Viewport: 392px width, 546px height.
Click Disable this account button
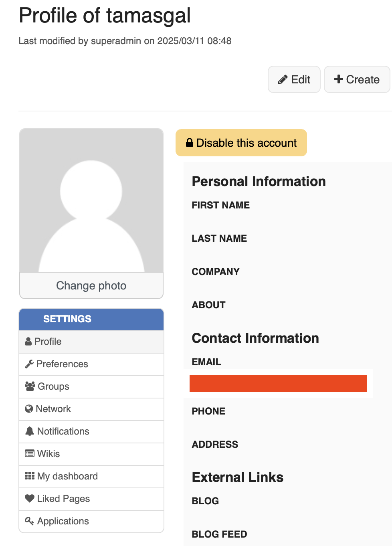(x=241, y=143)
